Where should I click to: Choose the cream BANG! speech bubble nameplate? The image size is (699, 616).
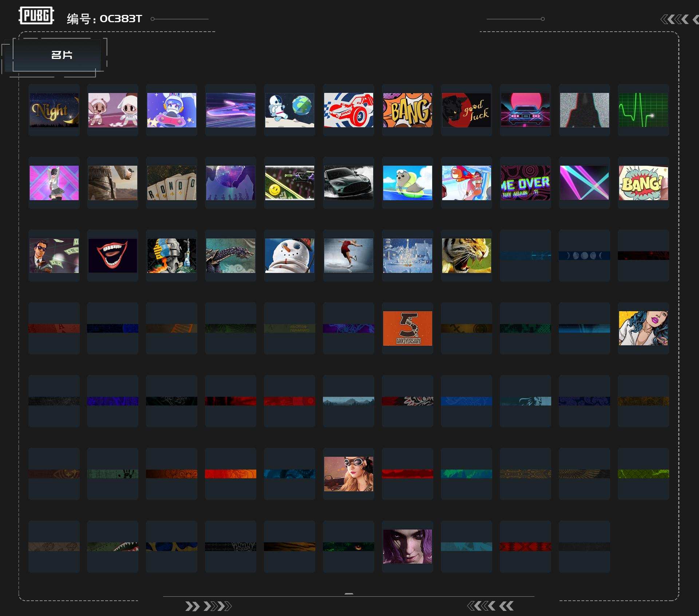coord(644,183)
